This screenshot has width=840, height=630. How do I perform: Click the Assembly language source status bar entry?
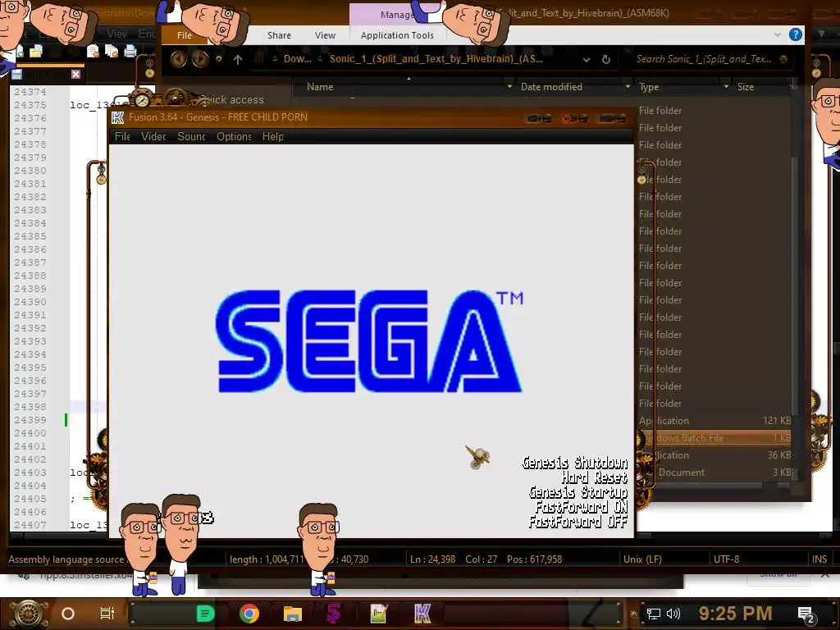[66, 559]
